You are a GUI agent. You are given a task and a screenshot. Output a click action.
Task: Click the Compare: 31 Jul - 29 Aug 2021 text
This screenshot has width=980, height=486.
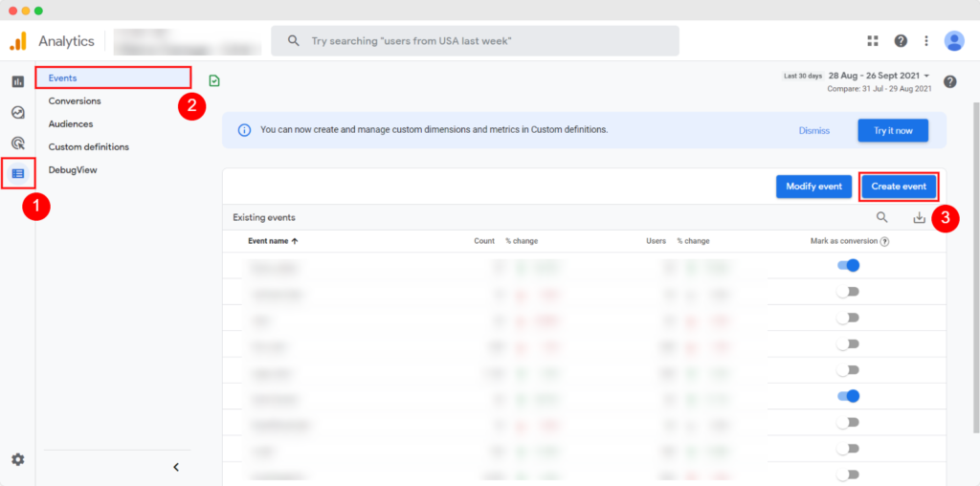tap(880, 89)
